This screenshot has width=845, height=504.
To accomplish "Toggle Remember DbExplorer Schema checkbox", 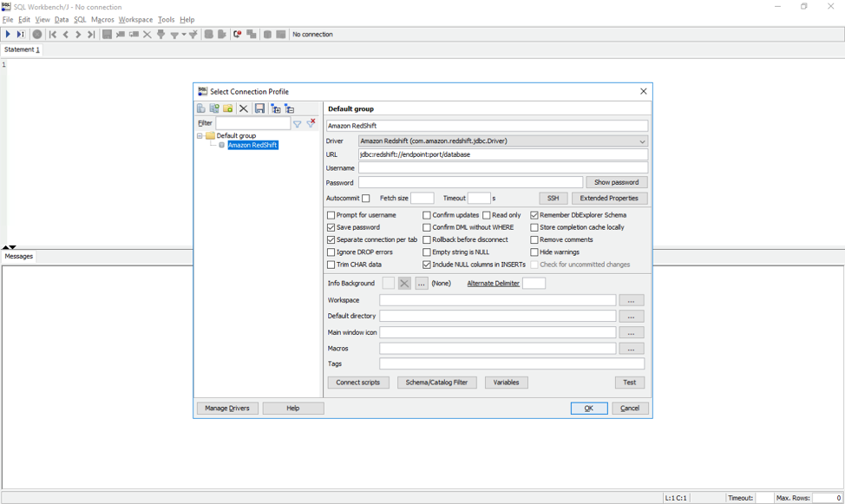I will [x=534, y=215].
